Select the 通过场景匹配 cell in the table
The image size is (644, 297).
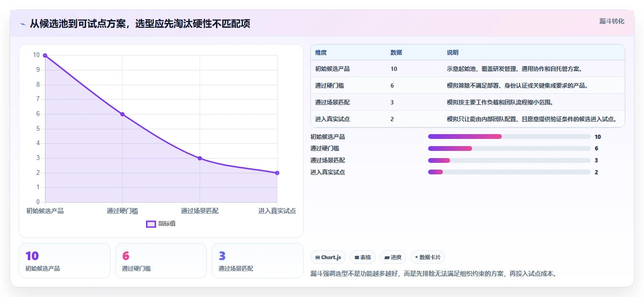click(332, 103)
